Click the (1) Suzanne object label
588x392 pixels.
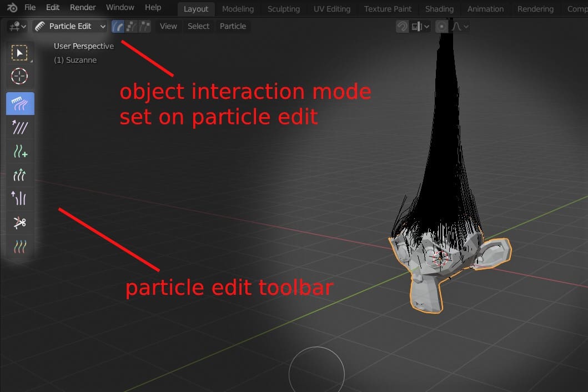75,60
